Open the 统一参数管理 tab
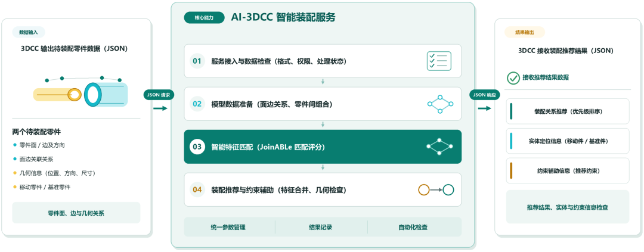The image size is (644, 252). point(228,227)
